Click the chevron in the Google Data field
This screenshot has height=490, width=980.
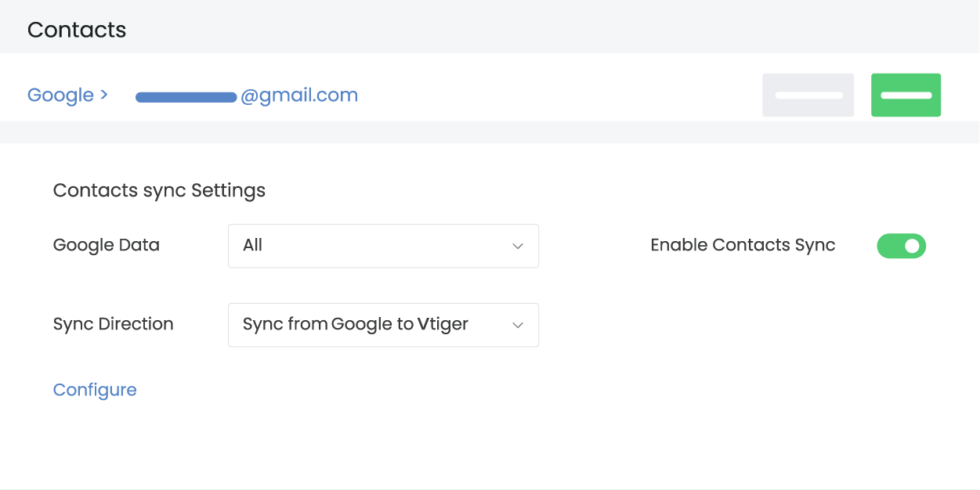518,246
